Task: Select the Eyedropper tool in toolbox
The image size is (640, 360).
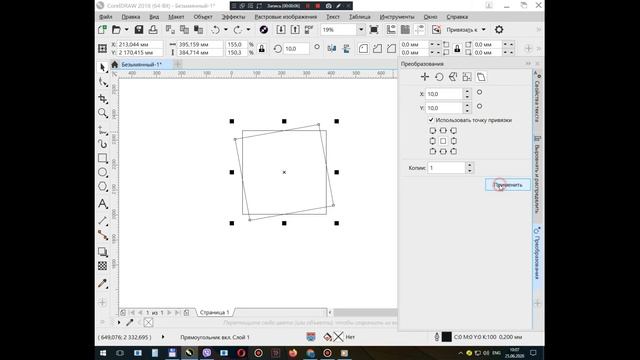Action: tap(102, 284)
